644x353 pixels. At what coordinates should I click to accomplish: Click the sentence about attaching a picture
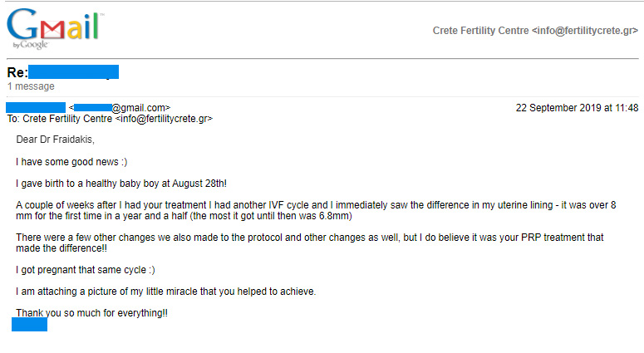coord(166,292)
